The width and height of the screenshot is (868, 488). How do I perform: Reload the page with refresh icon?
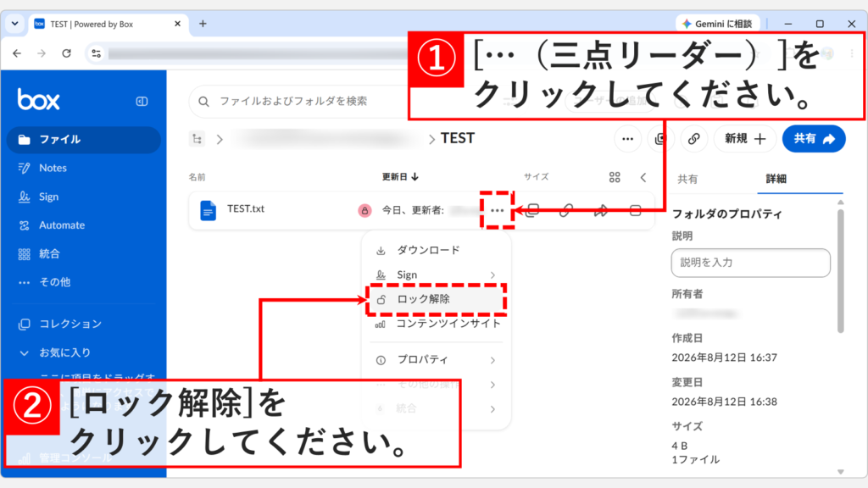(66, 53)
